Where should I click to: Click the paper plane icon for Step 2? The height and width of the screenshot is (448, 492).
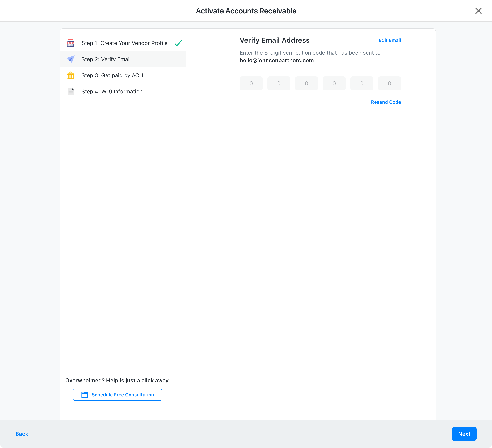tap(71, 59)
